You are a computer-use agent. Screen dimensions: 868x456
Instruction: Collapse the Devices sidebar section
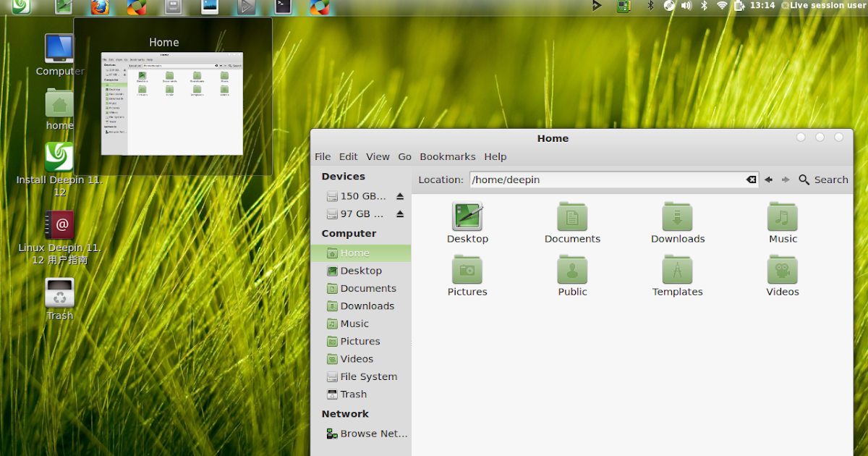[343, 176]
